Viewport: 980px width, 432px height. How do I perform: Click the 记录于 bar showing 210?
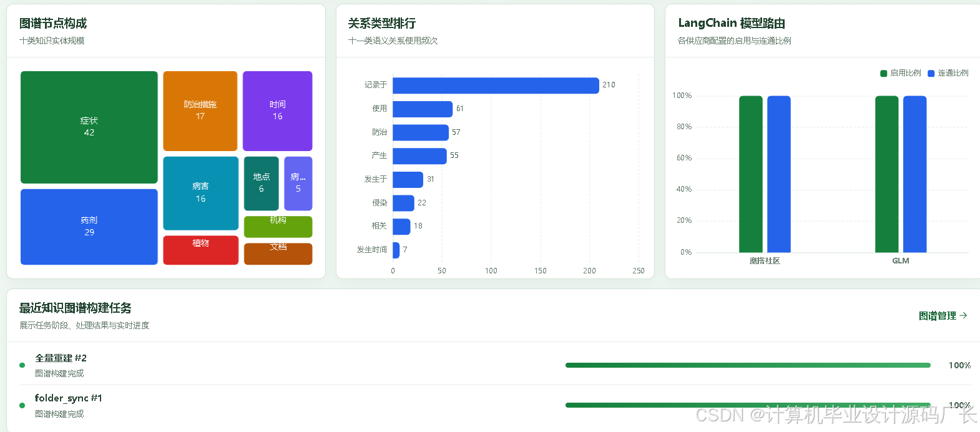click(x=496, y=86)
